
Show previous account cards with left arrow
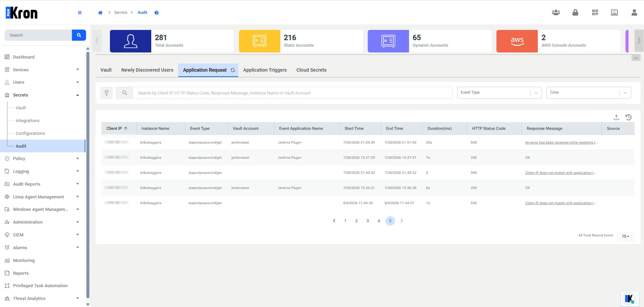point(97,41)
